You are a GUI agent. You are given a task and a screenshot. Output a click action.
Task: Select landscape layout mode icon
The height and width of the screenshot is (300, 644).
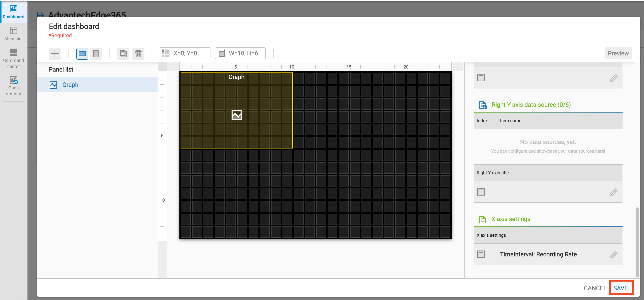point(82,53)
